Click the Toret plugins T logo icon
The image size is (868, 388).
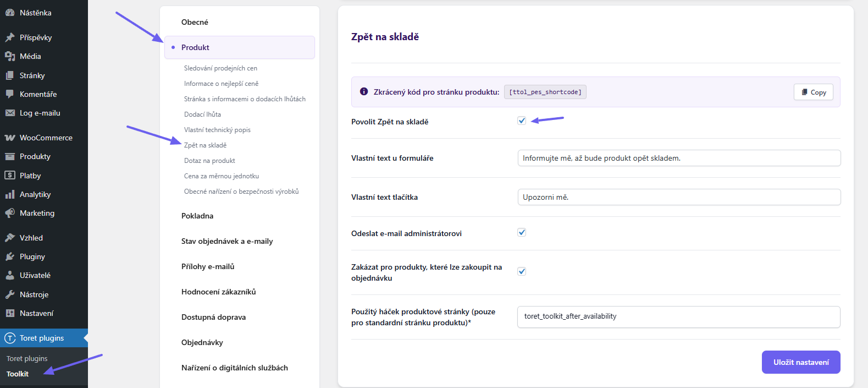click(10, 338)
